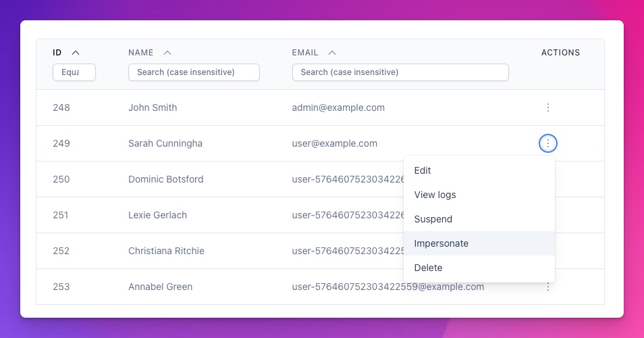The height and width of the screenshot is (338, 644).
Task: Close the open actions menu on row 249
Action: coord(548,143)
